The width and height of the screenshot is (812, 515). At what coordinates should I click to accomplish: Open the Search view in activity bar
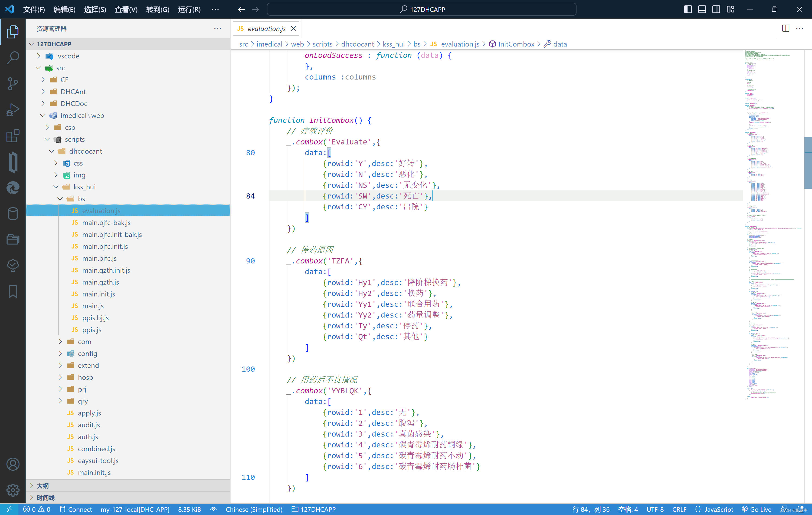coord(13,58)
